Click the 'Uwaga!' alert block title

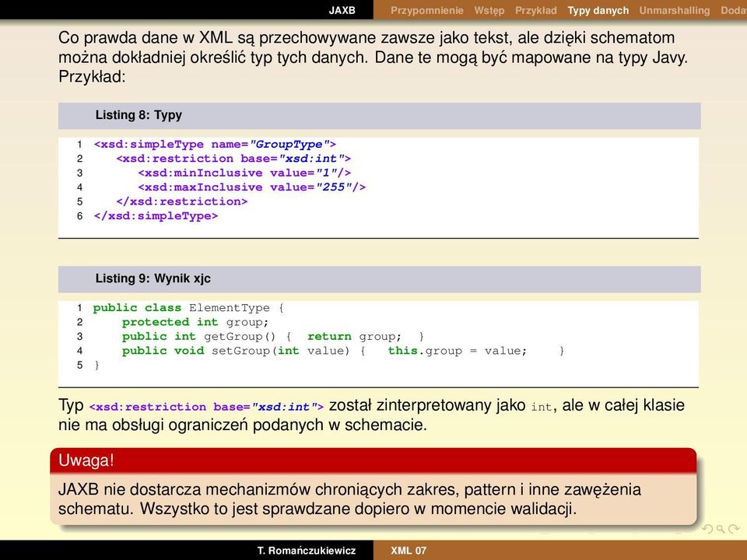86,460
